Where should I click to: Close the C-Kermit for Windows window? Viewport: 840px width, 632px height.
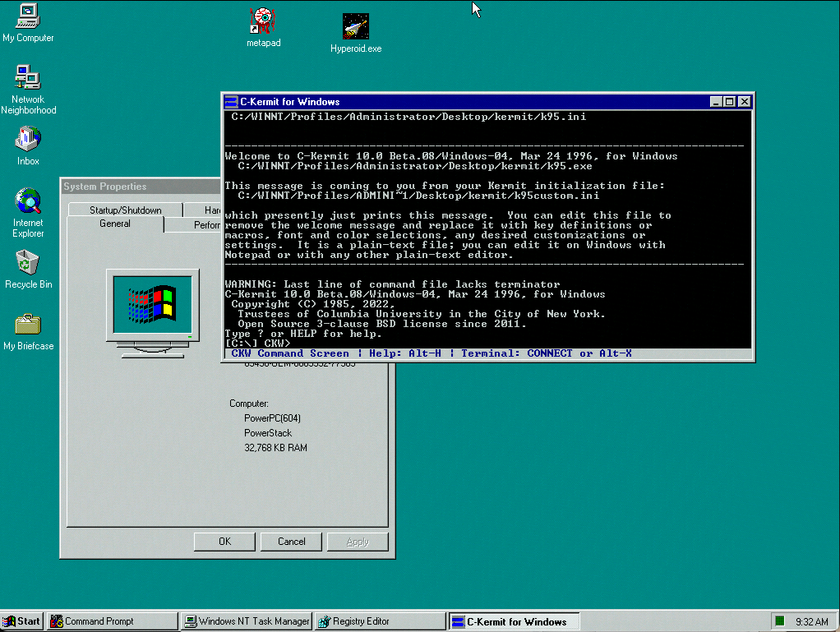(744, 102)
